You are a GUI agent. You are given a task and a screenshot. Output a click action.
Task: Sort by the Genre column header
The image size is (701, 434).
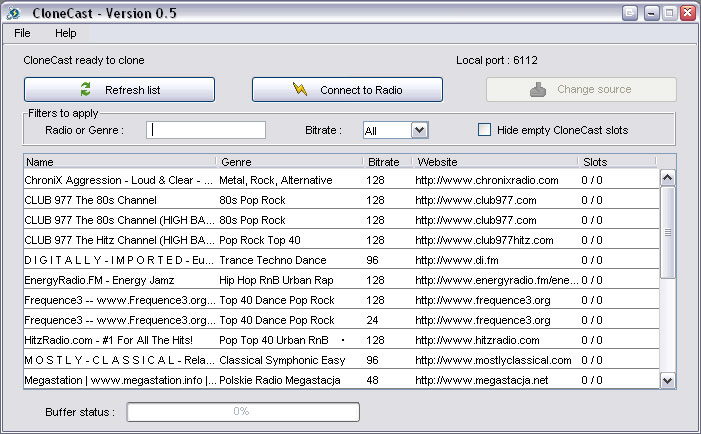[x=289, y=162]
